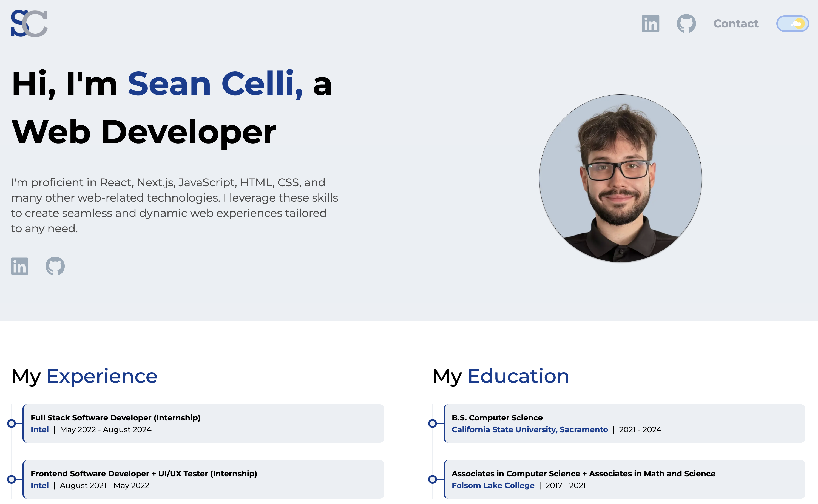
Task: Click the 'My Education' section heading
Action: click(501, 376)
